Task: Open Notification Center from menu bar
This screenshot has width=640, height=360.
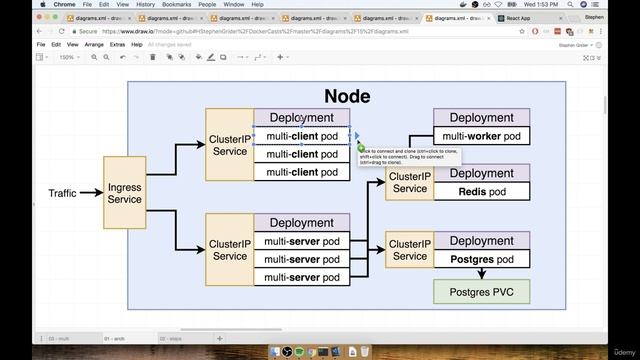Action: pyautogui.click(x=596, y=4)
